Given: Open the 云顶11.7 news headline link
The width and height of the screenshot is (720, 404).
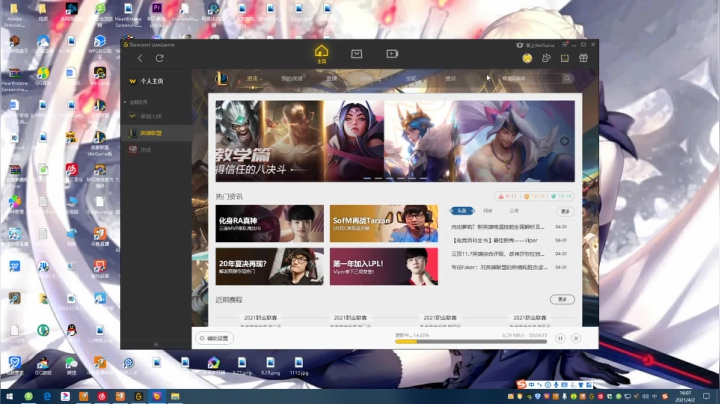Looking at the screenshot, I should 498,253.
